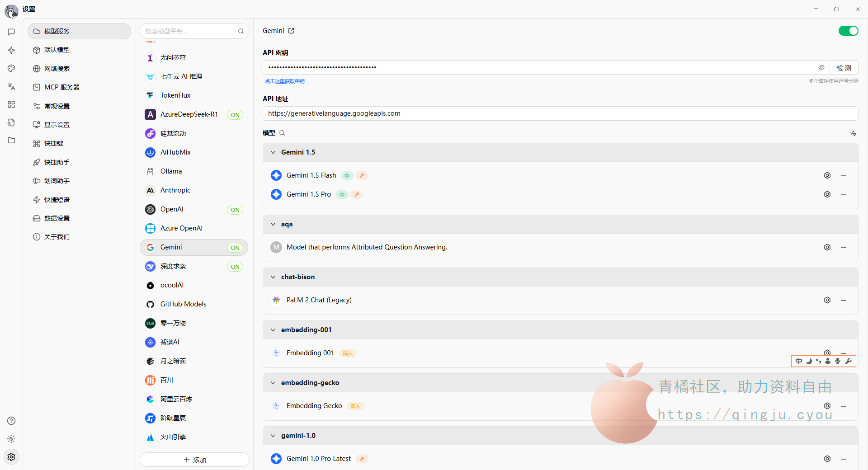The height and width of the screenshot is (470, 868).
Task: Click the search magnifier in provider search box
Action: tap(241, 31)
